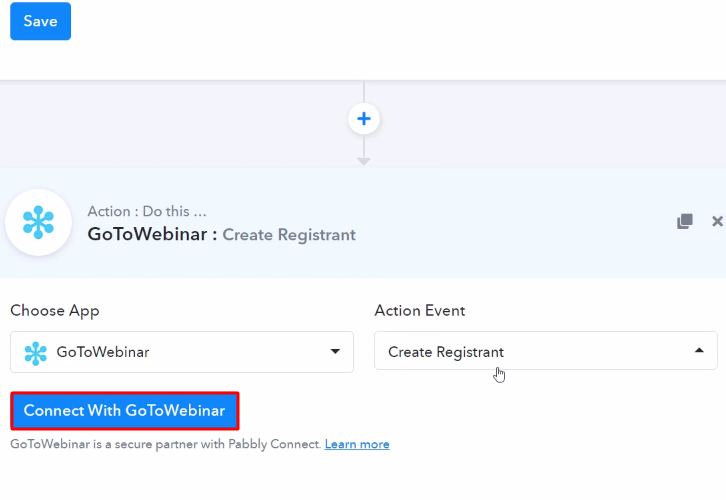Click the GoToWebinar icon in the Choose App field
The width and height of the screenshot is (726, 500).
(36, 353)
